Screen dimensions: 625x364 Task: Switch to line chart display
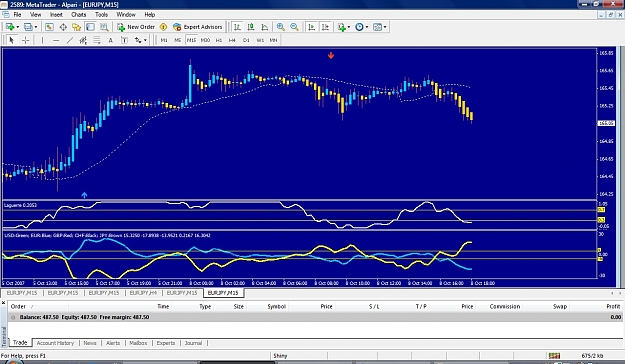pyautogui.click(x=265, y=27)
